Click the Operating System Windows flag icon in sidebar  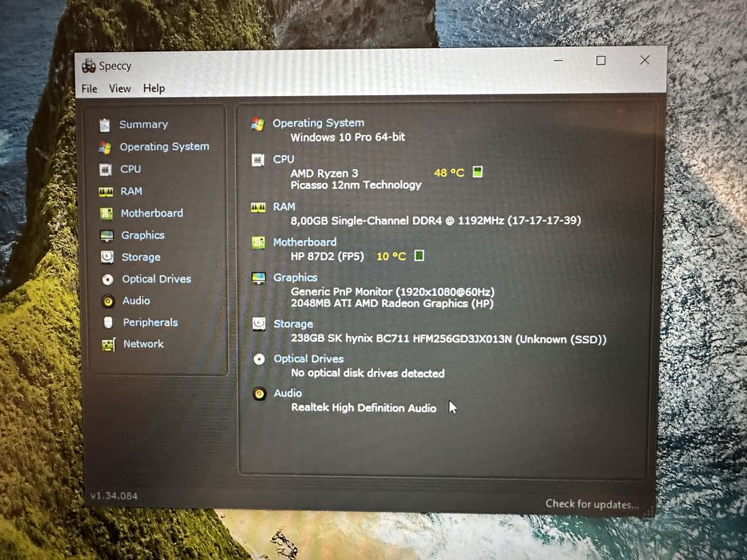[x=105, y=147]
